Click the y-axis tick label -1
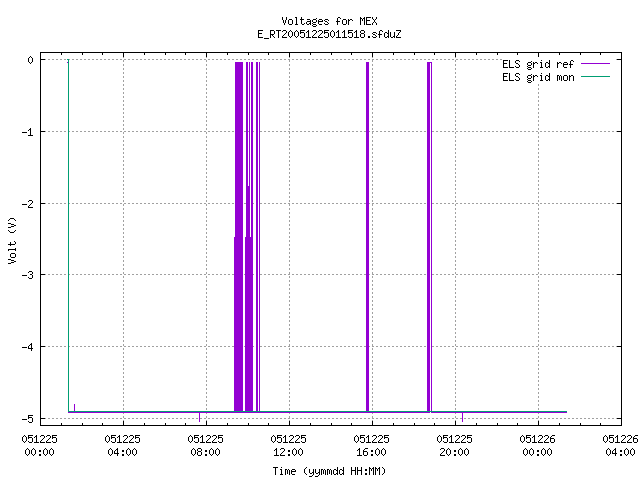This screenshot has height=480, width=640. tap(28, 132)
